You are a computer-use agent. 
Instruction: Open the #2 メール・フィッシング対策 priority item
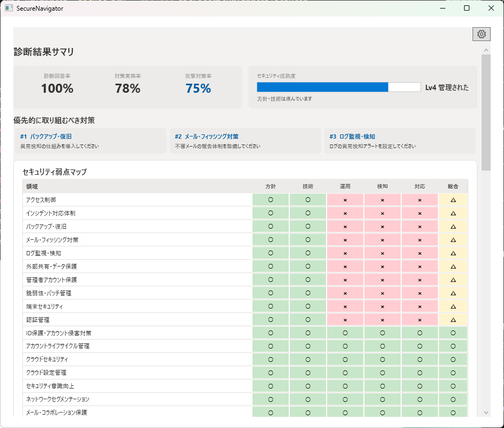245,140
